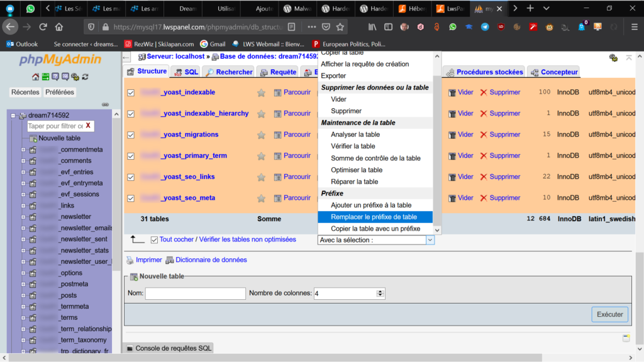Click the Exécuter button

coord(609,314)
